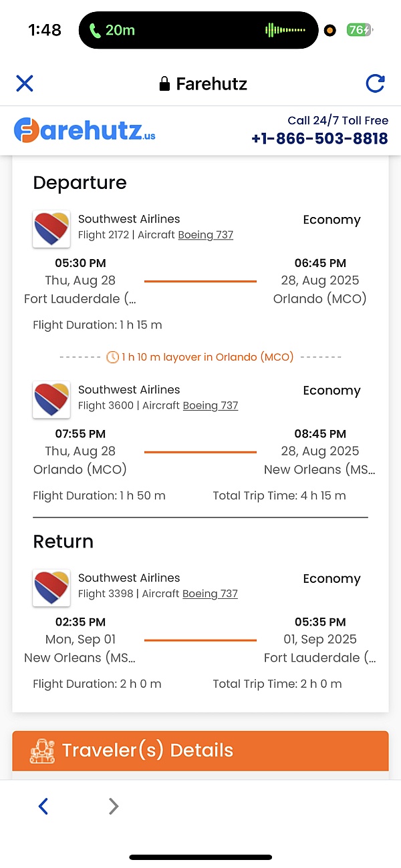Tap the green ongoing call indicator
Viewport: 401px width, 868px height.
tap(112, 30)
